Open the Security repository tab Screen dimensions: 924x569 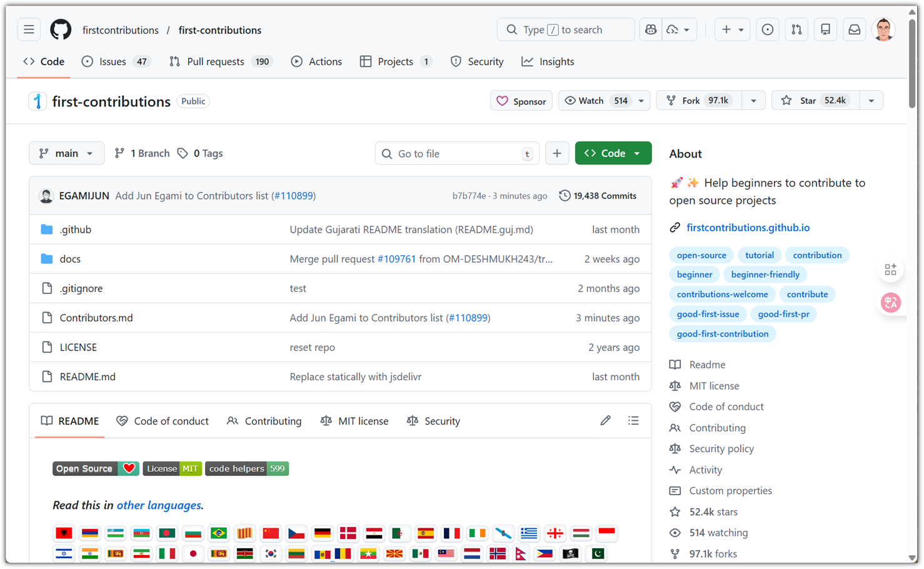(x=477, y=61)
